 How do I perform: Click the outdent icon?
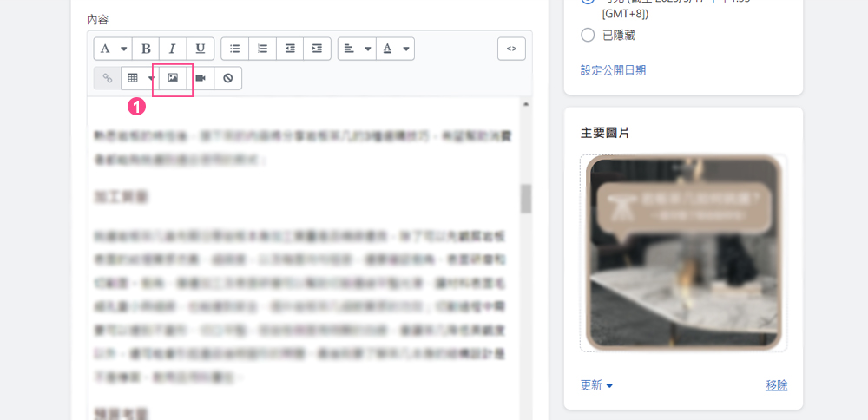[x=290, y=49]
